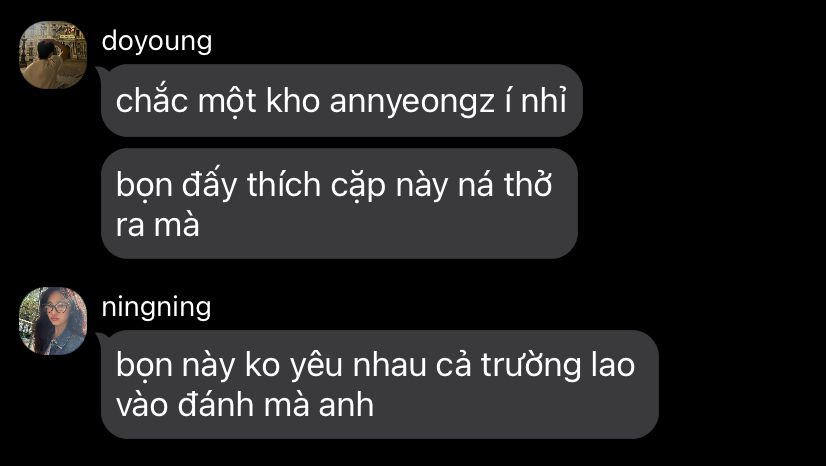Screen dimensions: 826x466
Task: Select ningning's message starting 'bọn này ko yêu'
Action: point(380,384)
